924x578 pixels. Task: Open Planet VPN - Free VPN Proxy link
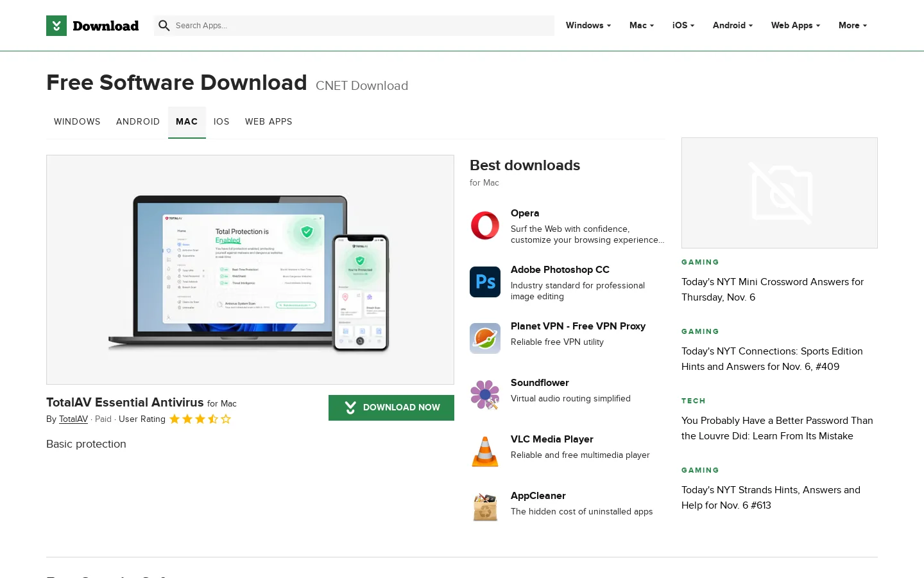(x=578, y=326)
